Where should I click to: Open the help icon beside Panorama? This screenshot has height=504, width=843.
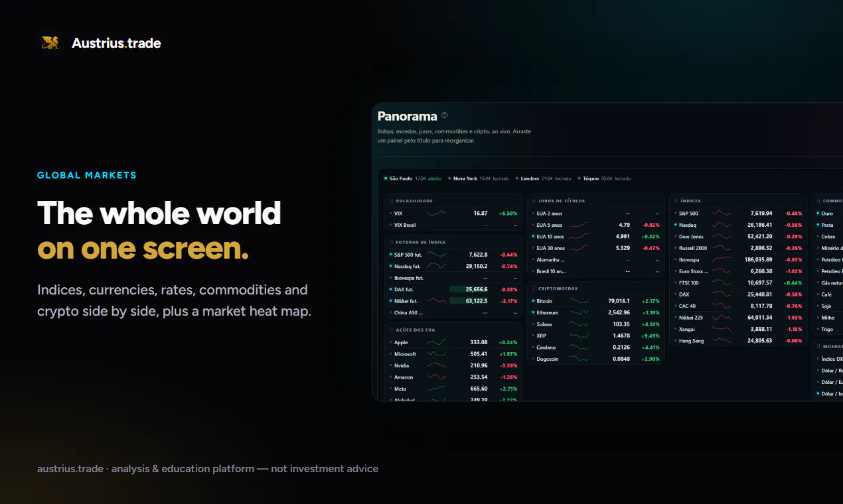click(445, 115)
